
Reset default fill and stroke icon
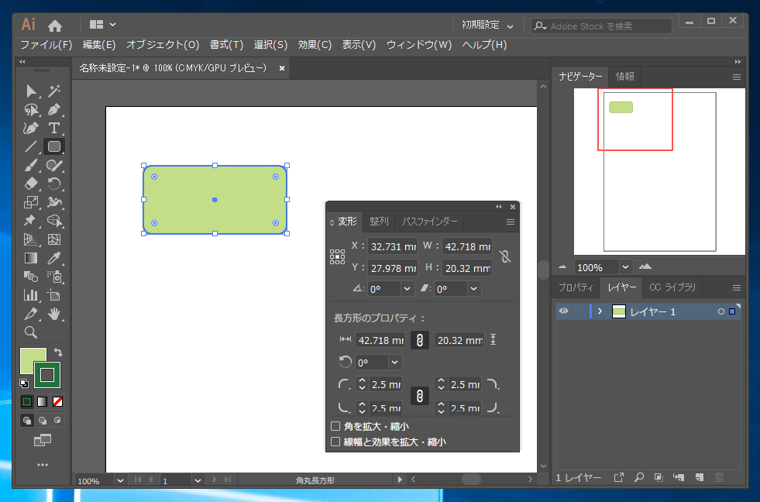click(x=24, y=384)
